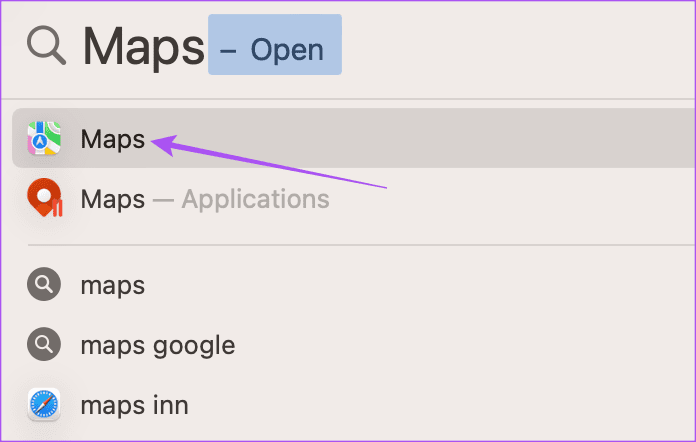Screen dimensions: 696x442
Task: Open the 'maps inn' Safari suggestion
Action: 354,405
